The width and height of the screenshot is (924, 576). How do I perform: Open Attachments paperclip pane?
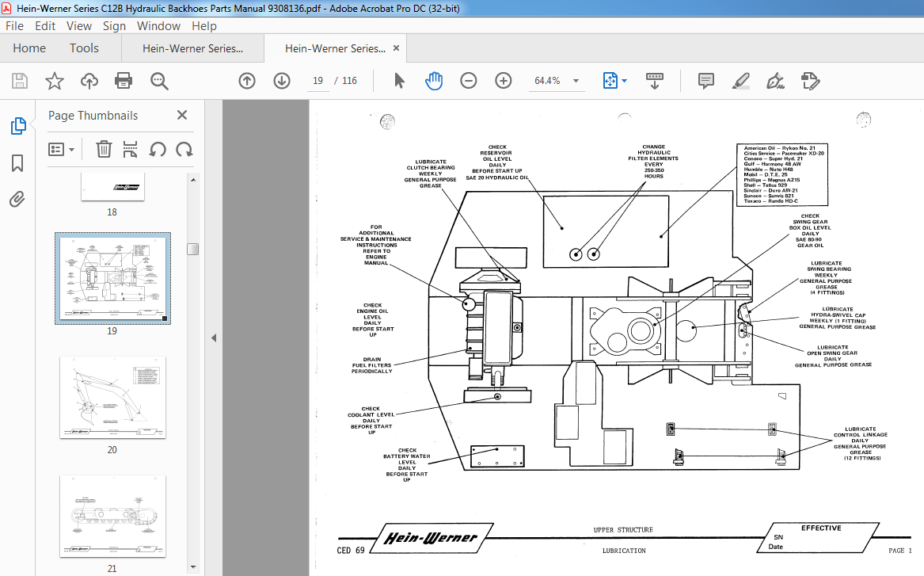[x=17, y=200]
